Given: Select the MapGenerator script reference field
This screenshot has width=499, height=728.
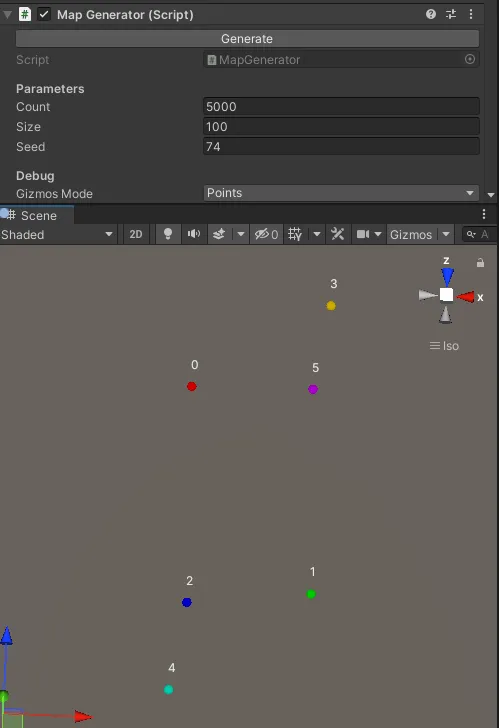Looking at the screenshot, I should pyautogui.click(x=341, y=59).
